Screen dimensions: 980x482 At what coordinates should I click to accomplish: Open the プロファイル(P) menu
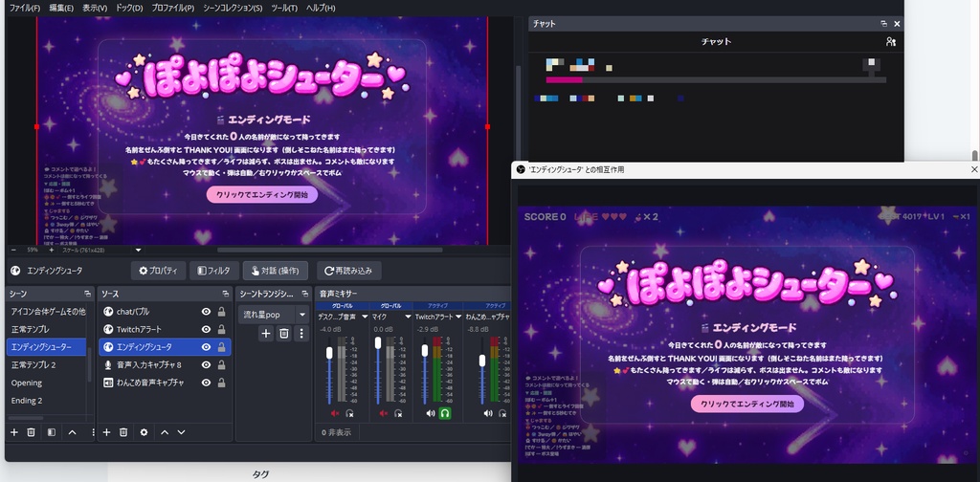[173, 8]
